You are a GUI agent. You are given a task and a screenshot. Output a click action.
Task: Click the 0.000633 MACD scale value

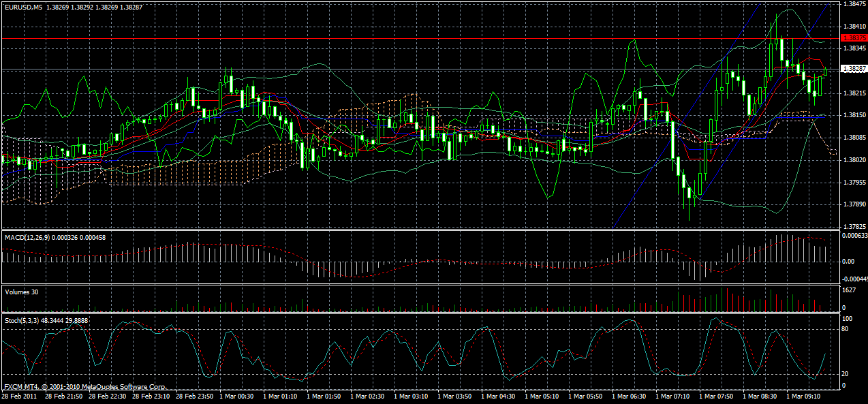click(854, 236)
